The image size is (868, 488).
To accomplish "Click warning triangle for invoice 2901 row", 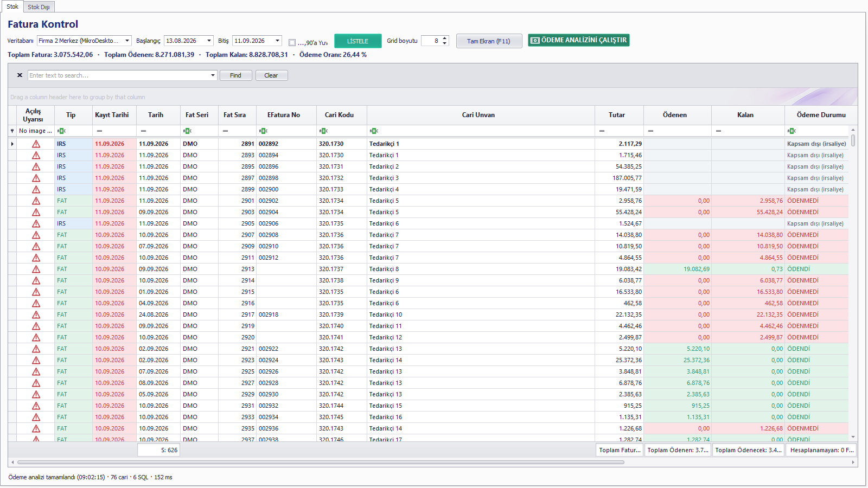I will click(x=36, y=201).
